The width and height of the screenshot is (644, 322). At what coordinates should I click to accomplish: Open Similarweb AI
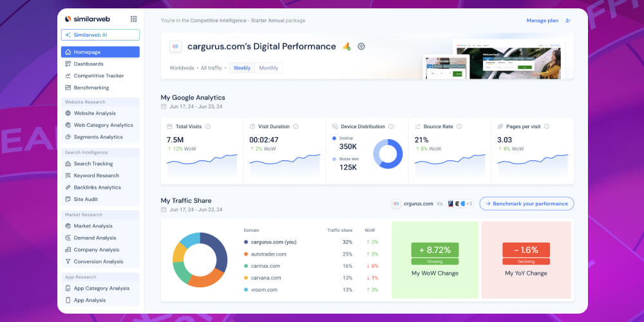pos(100,35)
